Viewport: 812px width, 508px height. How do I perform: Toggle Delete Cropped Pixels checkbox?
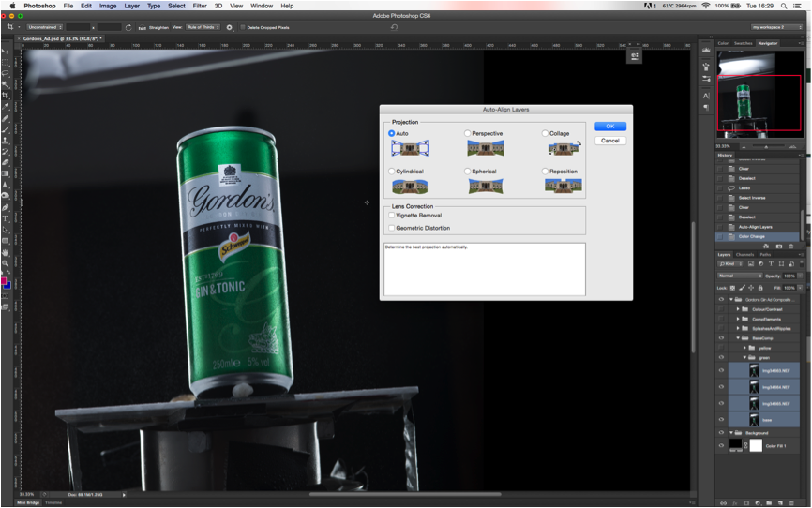(242, 27)
